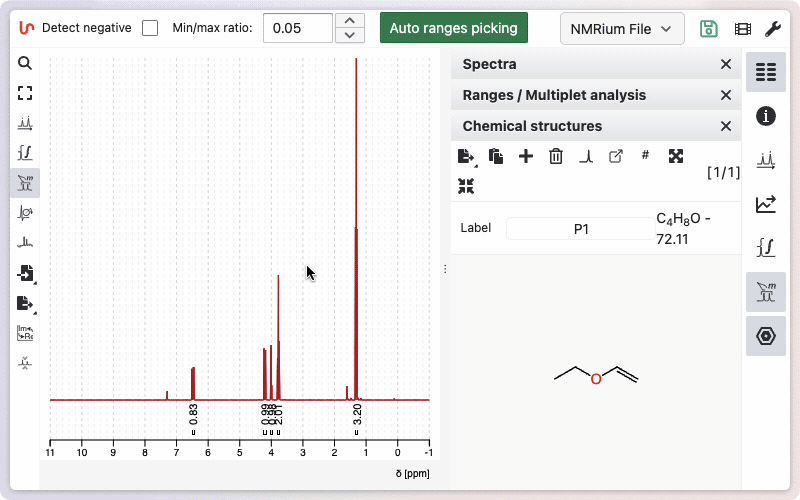800x500 pixels.
Task: Open general settings wrench icon
Action: coord(773,28)
